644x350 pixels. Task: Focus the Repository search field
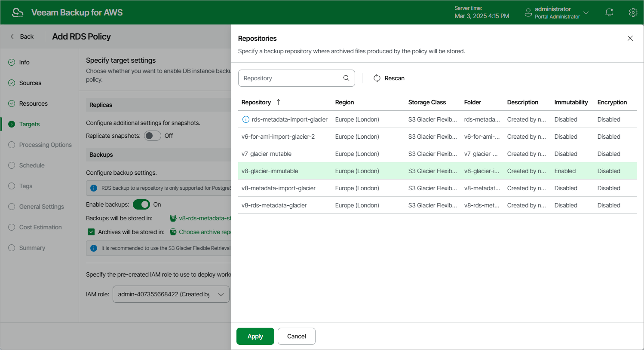pyautogui.click(x=291, y=78)
